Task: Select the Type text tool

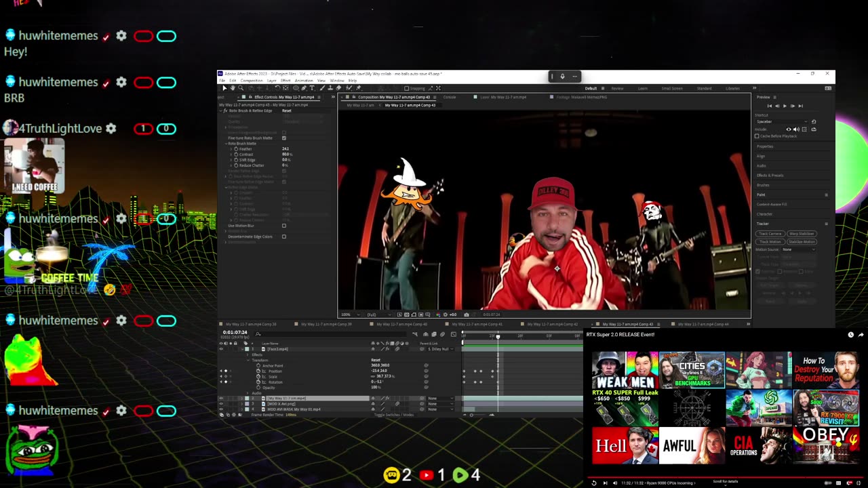Action: click(312, 88)
